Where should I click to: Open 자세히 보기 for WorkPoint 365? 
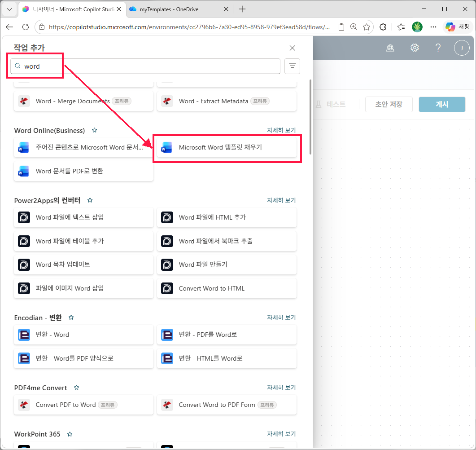pos(281,434)
